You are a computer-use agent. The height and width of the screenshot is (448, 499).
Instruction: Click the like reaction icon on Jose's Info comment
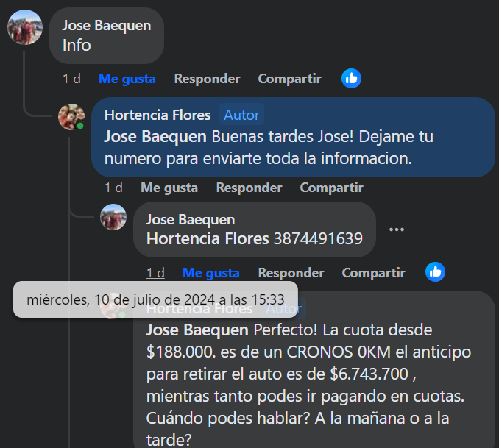pos(351,78)
